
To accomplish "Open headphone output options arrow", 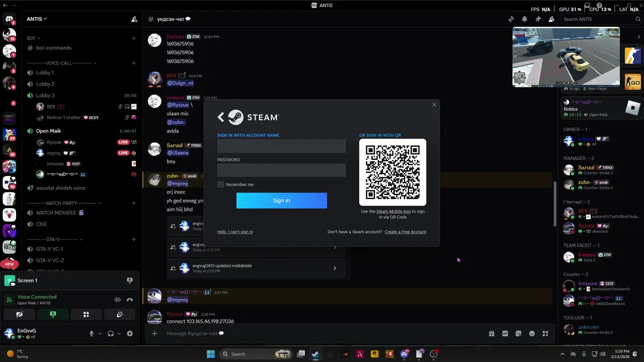I will pos(119,333).
